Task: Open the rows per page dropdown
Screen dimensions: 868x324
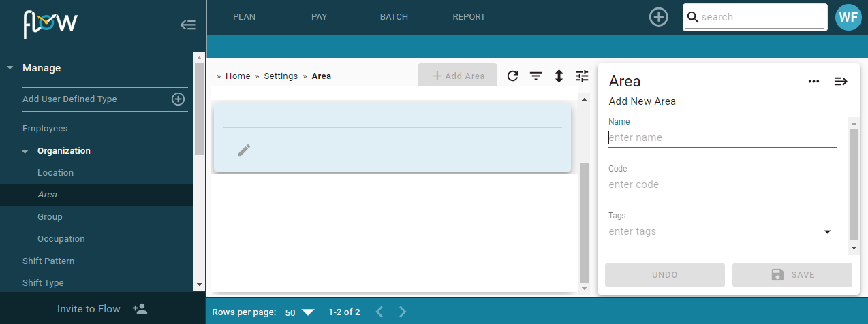Action: (x=300, y=312)
